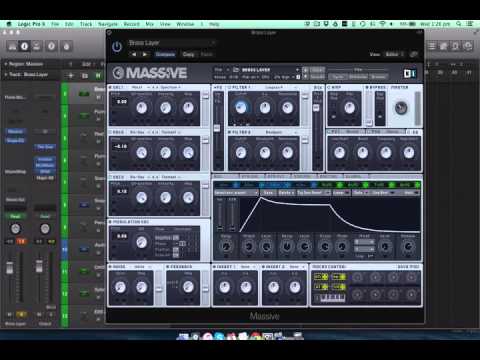Toggle the Noise section on/off switch
This screenshot has height=360, width=480.
(x=111, y=267)
